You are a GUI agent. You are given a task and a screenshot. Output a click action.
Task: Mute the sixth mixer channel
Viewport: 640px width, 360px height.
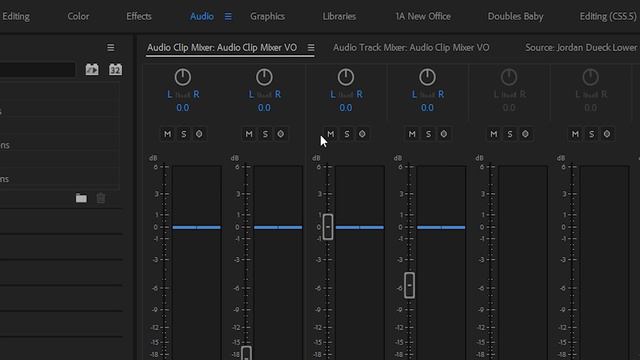(575, 134)
